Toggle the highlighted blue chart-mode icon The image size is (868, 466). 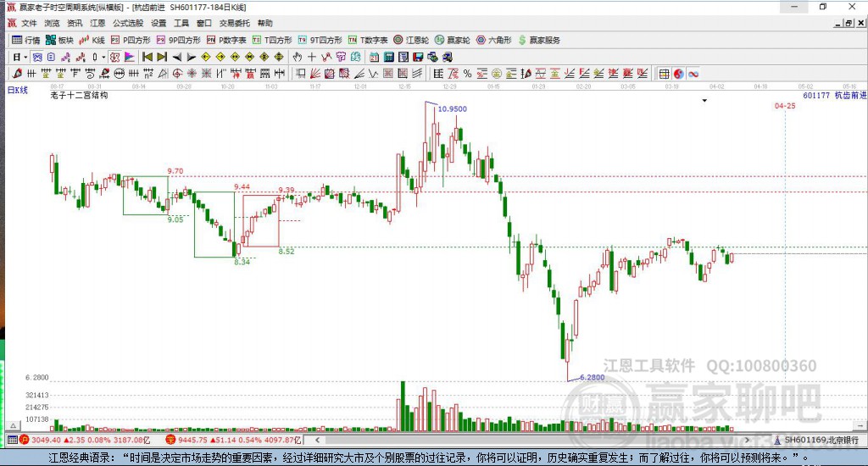coord(37,57)
